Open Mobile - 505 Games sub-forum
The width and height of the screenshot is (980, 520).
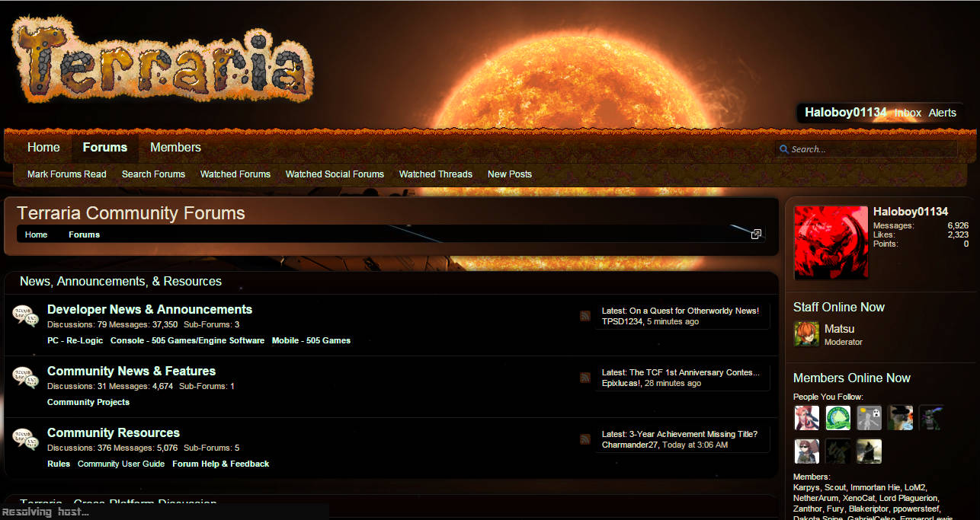click(x=311, y=341)
